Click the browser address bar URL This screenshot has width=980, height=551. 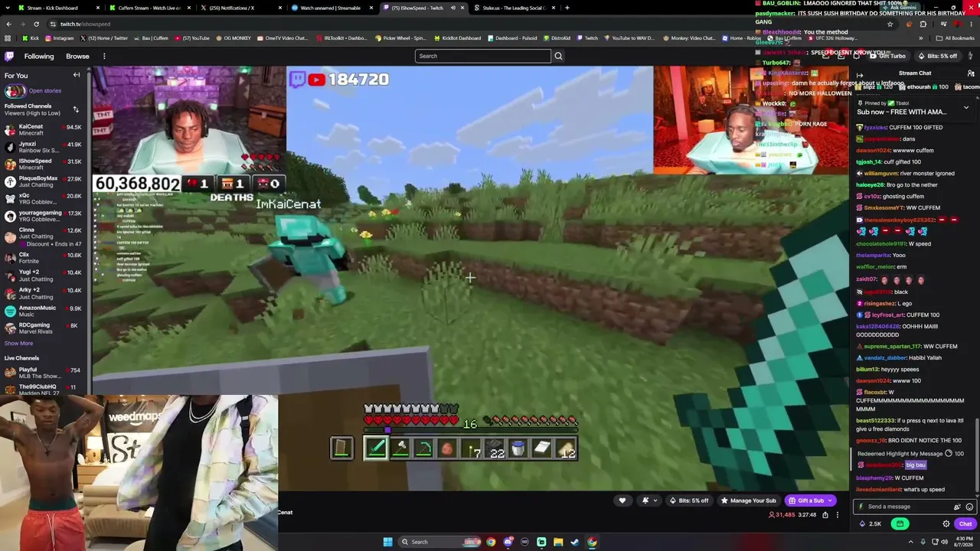point(84,24)
